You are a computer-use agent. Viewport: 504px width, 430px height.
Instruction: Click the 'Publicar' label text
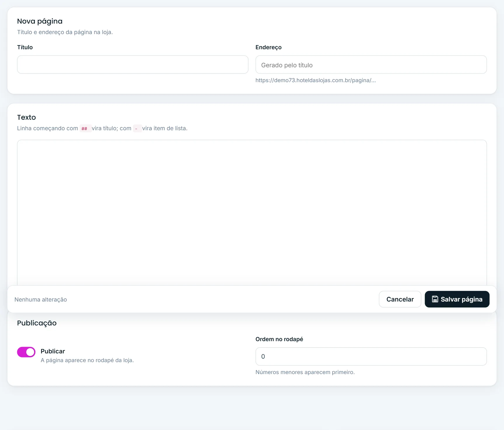pos(53,351)
